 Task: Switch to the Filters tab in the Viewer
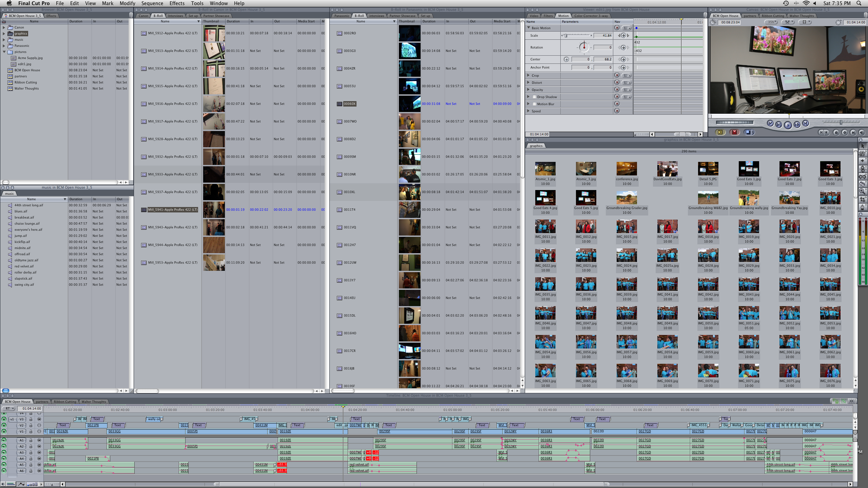pos(548,16)
